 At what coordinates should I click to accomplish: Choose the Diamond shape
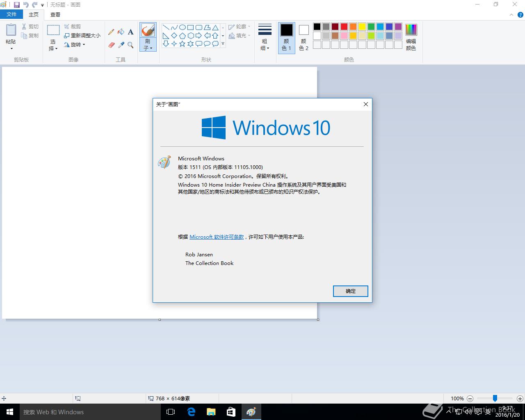coord(174,36)
